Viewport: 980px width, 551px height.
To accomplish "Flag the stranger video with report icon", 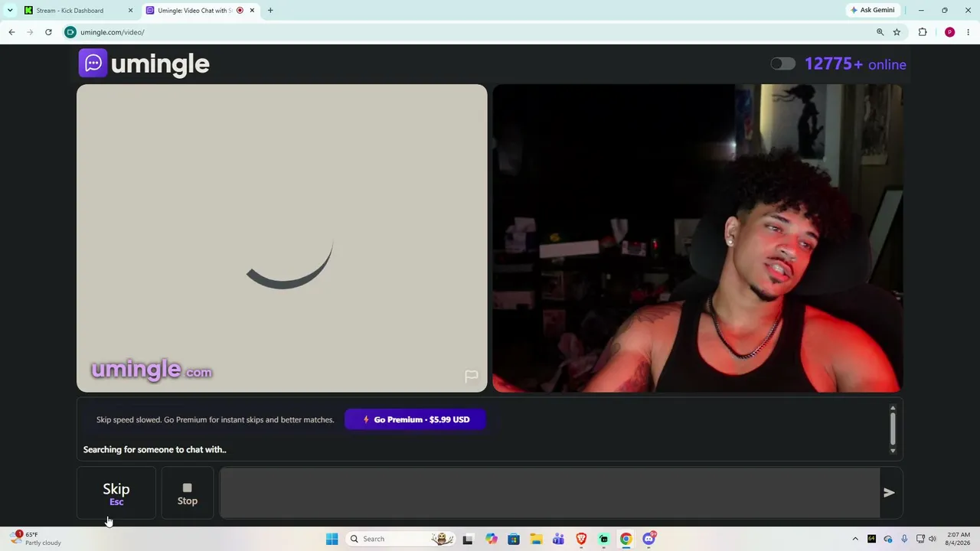I will pos(472,376).
